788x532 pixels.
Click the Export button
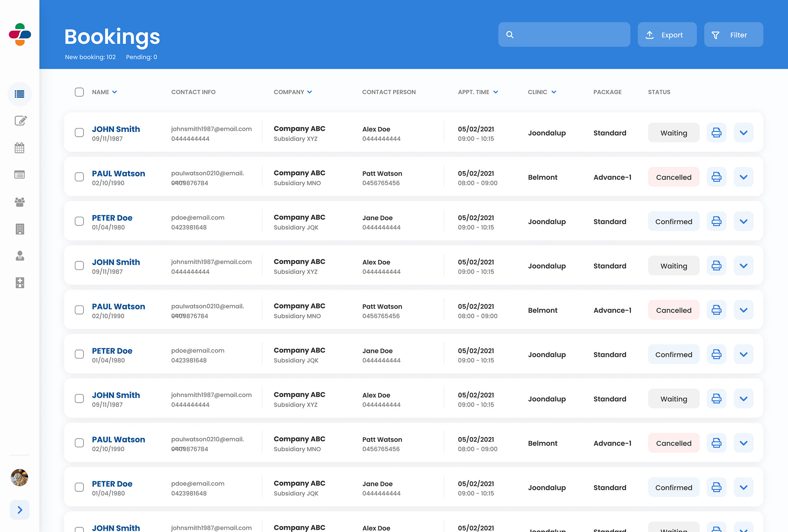coord(667,35)
